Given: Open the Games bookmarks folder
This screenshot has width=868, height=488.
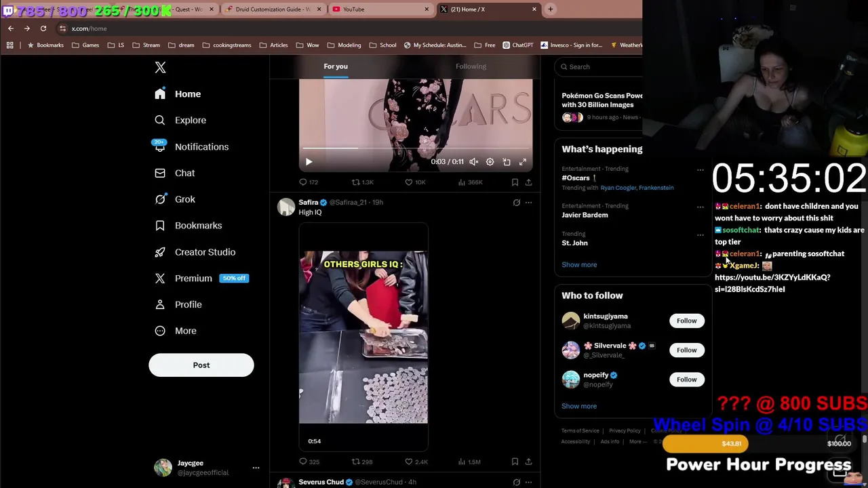Looking at the screenshot, I should point(85,45).
